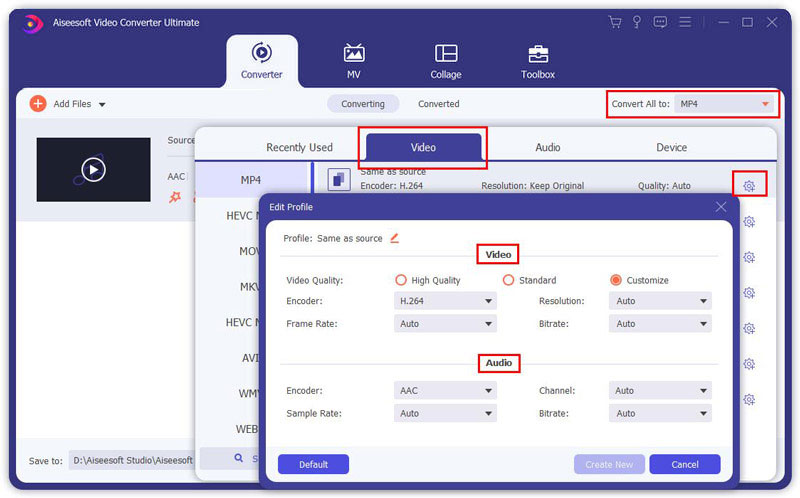Click the Cancel button
The height and width of the screenshot is (498, 800).
click(x=685, y=464)
